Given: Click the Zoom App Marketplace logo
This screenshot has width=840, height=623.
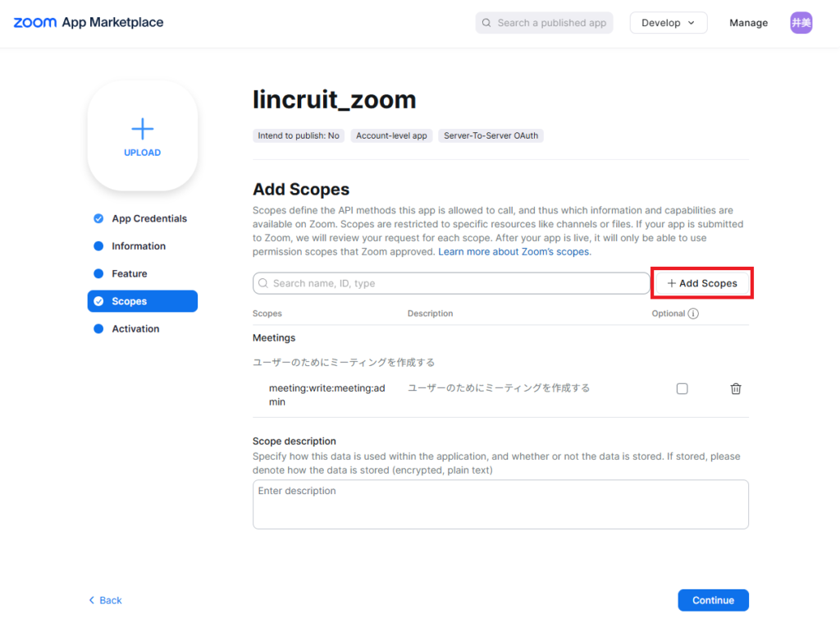Looking at the screenshot, I should [x=89, y=22].
